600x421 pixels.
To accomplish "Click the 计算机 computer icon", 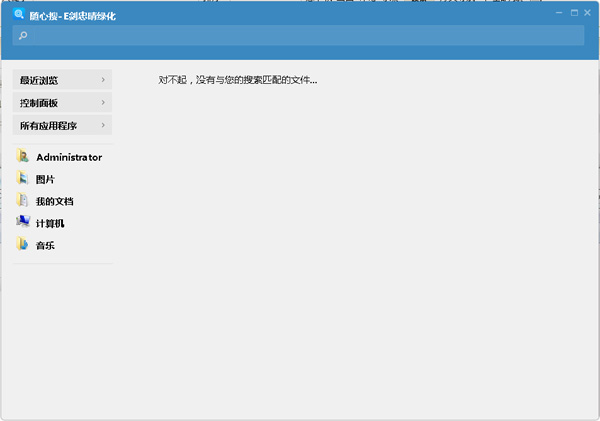I will (23, 222).
